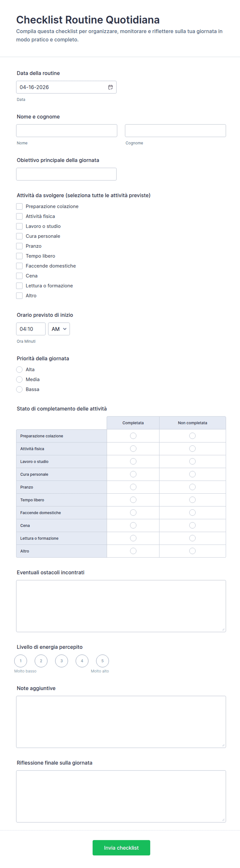Mark Attività fisica as Completata
The image size is (240, 868).
(133, 449)
